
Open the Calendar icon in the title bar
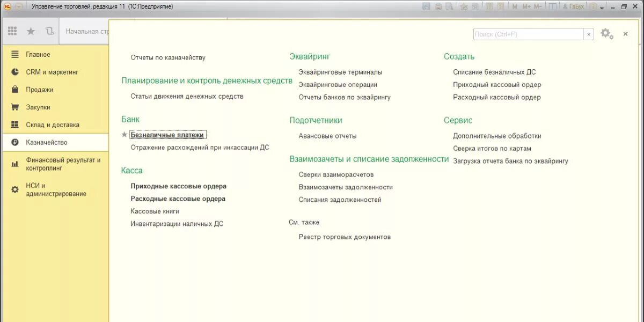tap(500, 6)
